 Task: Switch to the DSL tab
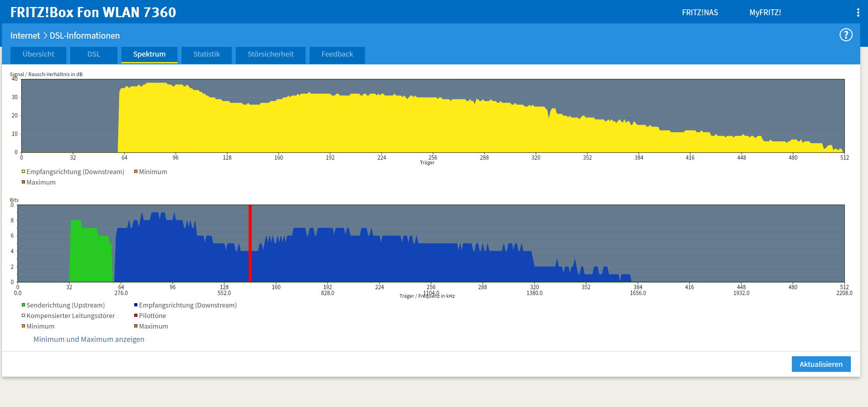tap(94, 55)
